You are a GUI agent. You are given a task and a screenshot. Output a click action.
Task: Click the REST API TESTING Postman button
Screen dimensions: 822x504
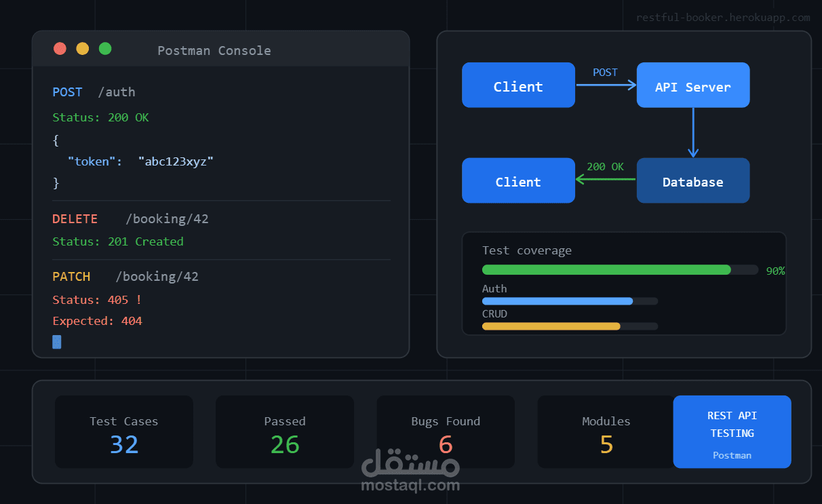coord(732,432)
